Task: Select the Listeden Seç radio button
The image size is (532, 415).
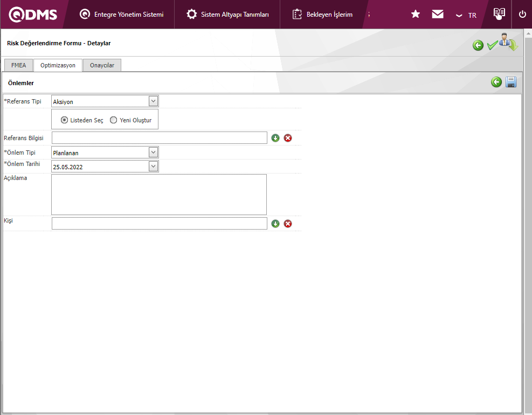Action: [x=65, y=120]
